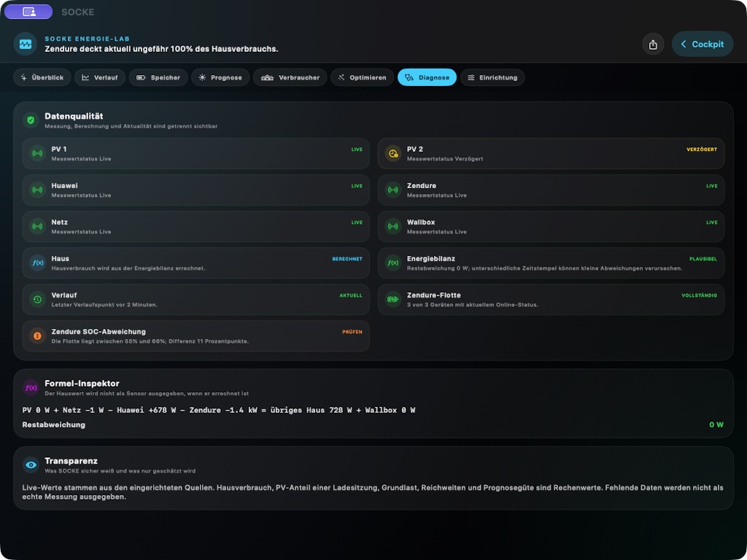This screenshot has height=560, width=747.
Task: Click the f(x) icon in the Energiebilanz row
Action: pyautogui.click(x=393, y=262)
